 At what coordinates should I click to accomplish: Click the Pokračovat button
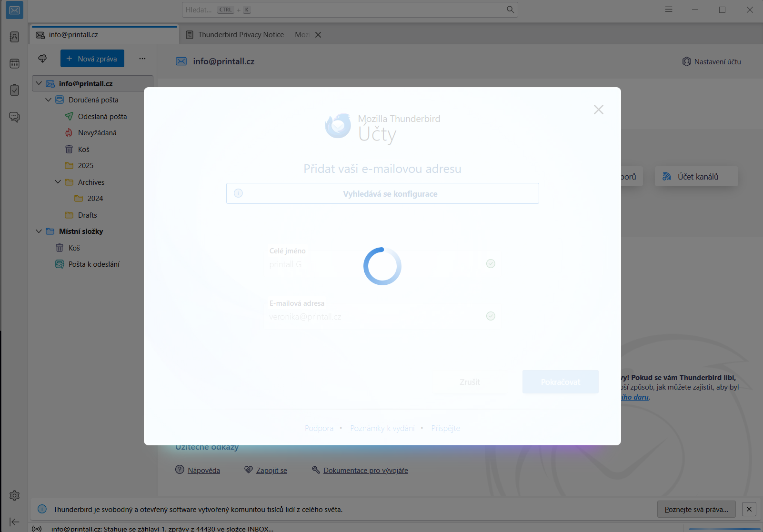click(561, 382)
